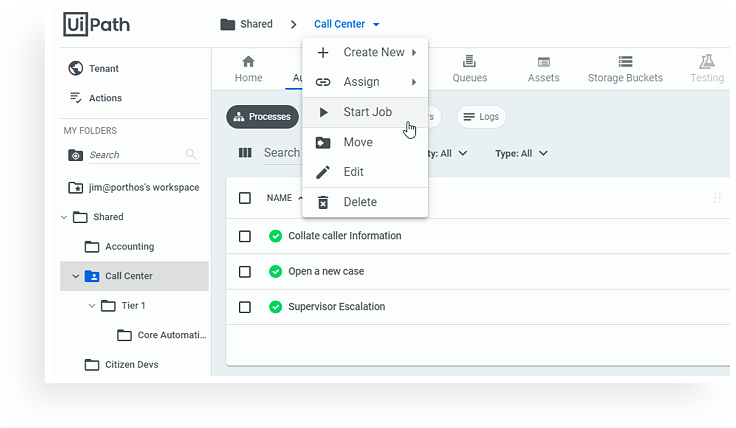Click green status icon of Open a new case

coord(276,271)
